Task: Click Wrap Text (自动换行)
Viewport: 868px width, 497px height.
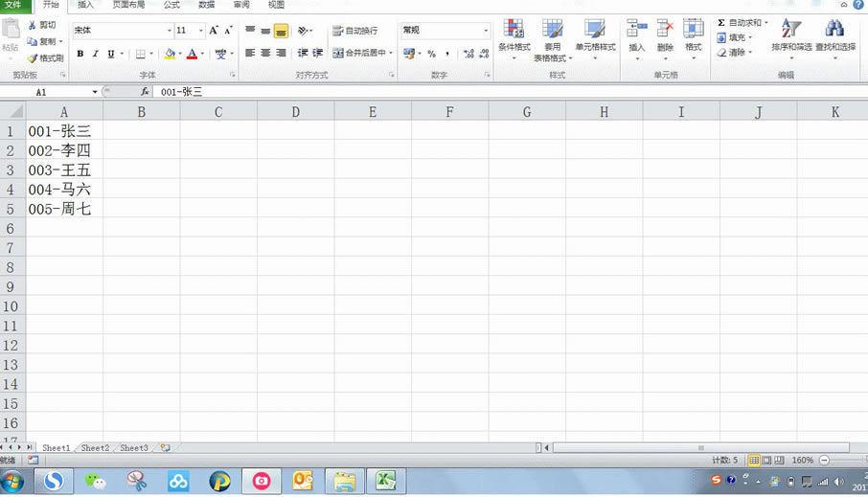Action: coord(354,31)
